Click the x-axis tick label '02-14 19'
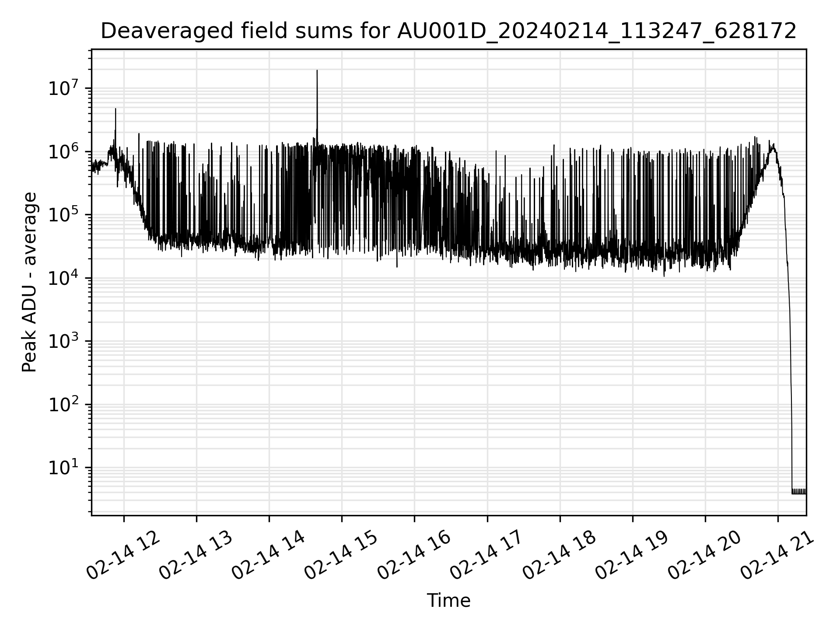The height and width of the screenshot is (630, 840). click(x=633, y=556)
